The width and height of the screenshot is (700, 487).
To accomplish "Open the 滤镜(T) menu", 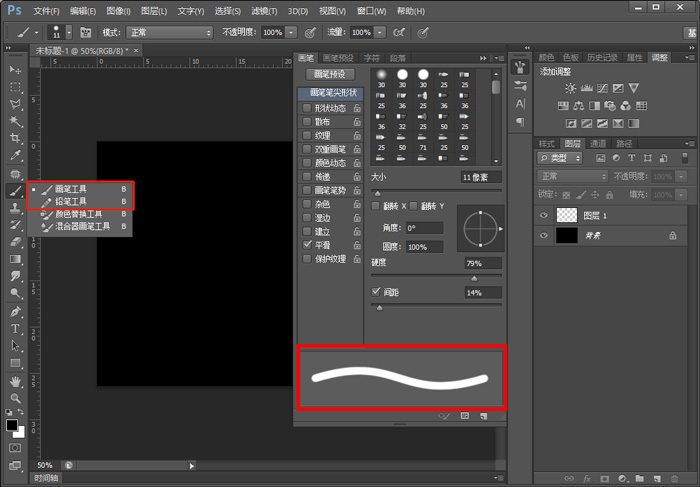I will (263, 11).
